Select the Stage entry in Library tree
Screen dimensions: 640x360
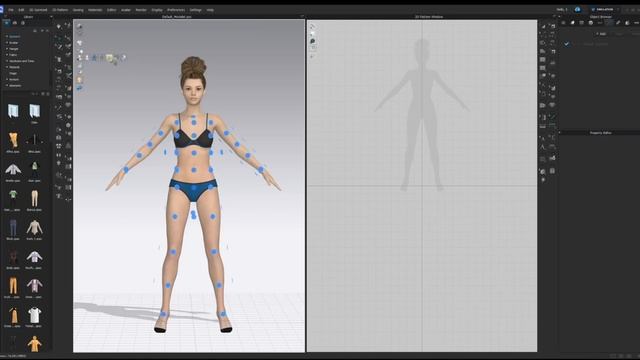point(13,73)
